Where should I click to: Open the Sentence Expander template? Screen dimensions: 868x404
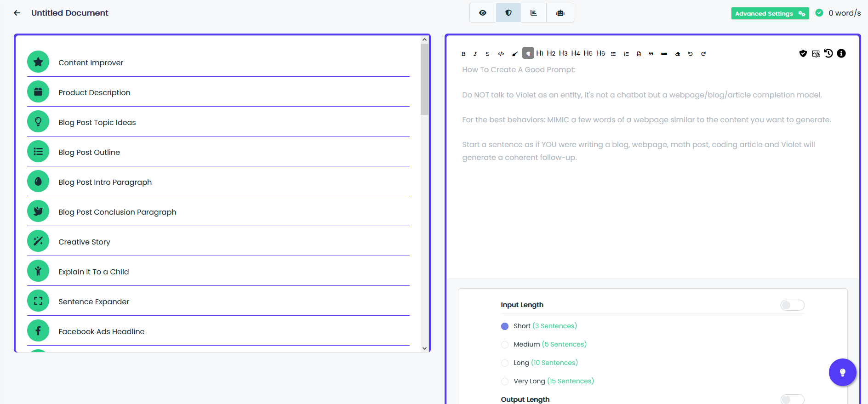[218, 302]
